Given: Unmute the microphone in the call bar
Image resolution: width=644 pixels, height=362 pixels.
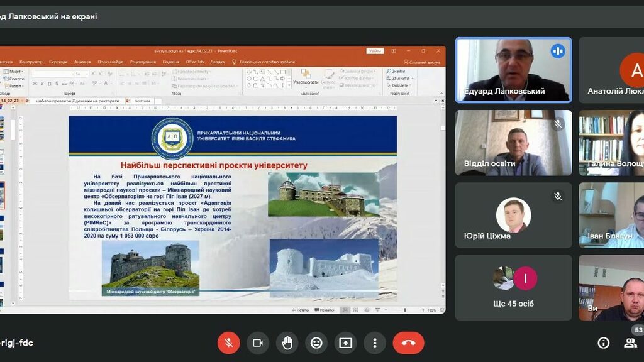Looking at the screenshot, I should (x=229, y=343).
